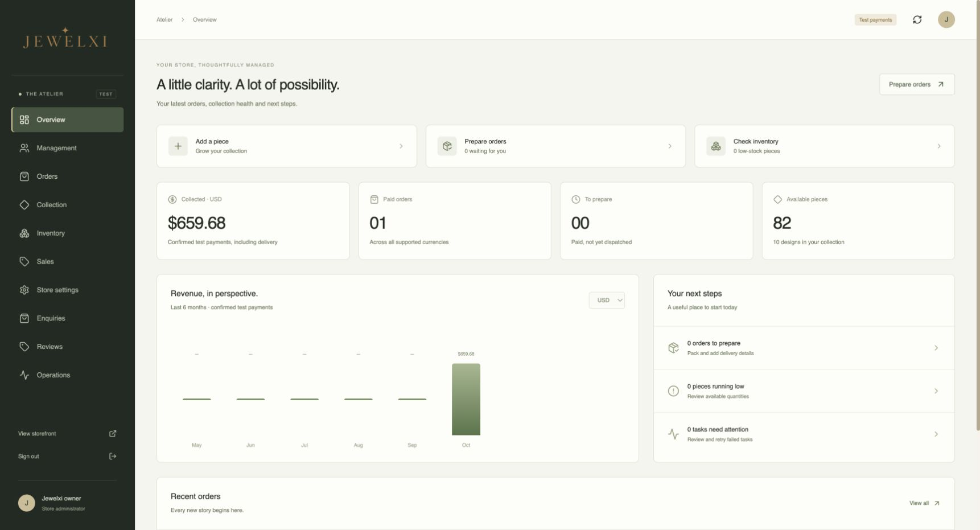Open 0 tasks need attention chevron
980x530 pixels.
936,434
